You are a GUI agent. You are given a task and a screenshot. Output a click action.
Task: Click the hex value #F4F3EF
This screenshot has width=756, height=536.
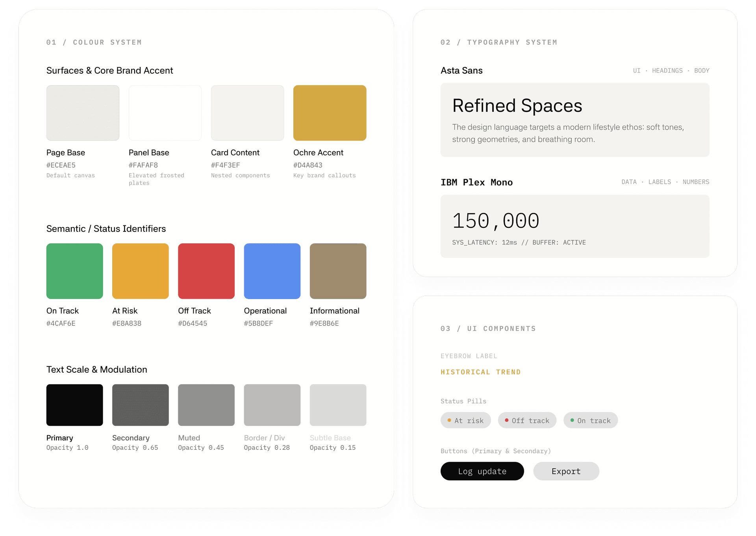[226, 165]
